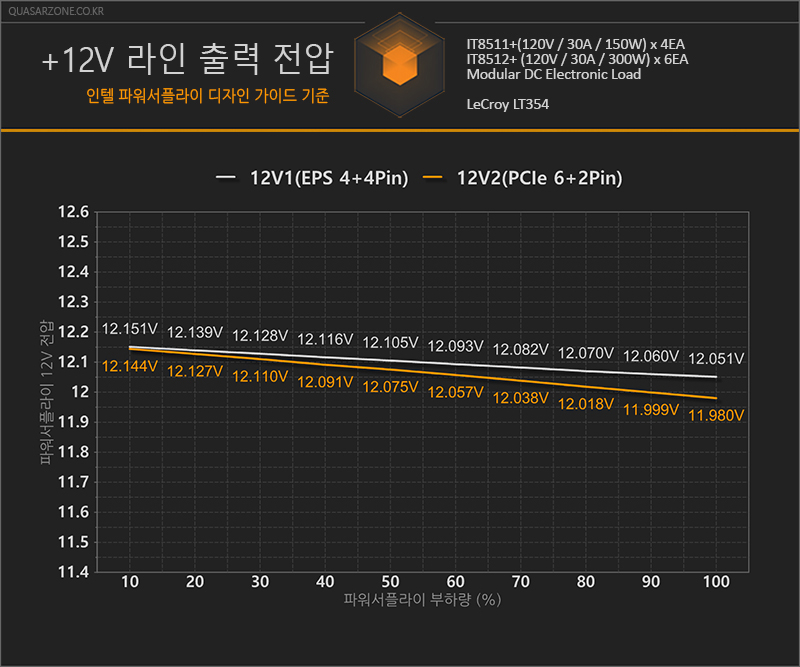The image size is (800, 667).
Task: Click the 12.070V data label
Action: [x=586, y=353]
